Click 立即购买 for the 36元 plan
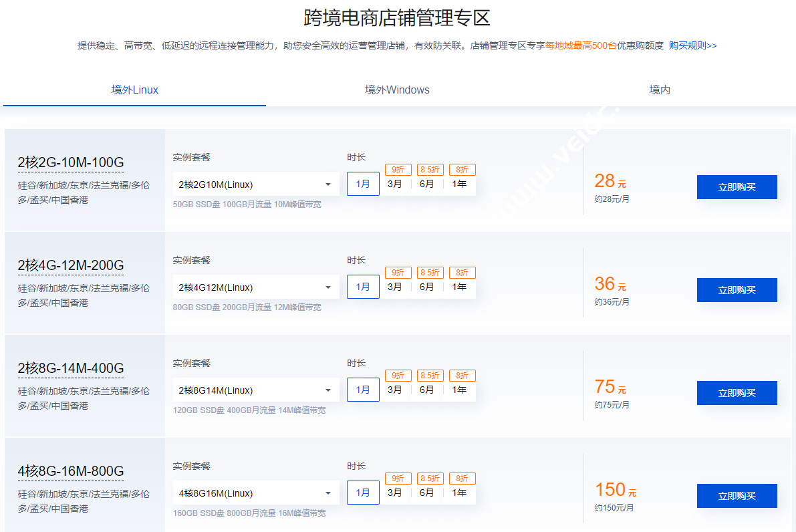The width and height of the screenshot is (796, 532). (x=737, y=290)
